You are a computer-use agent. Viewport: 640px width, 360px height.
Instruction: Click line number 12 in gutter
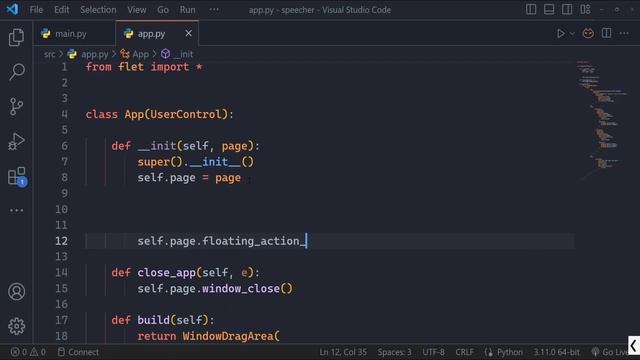(x=61, y=241)
